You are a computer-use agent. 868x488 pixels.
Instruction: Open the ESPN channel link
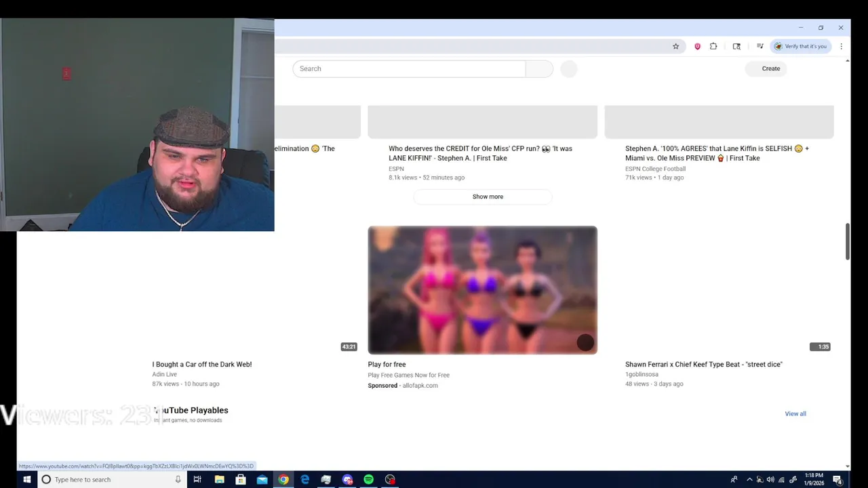[396, 169]
